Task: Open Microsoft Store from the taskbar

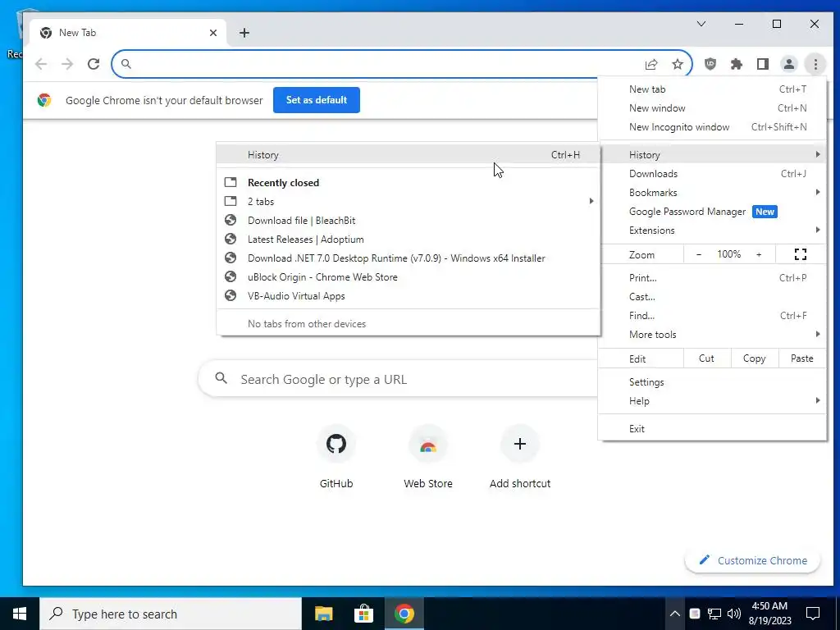Action: [363, 614]
